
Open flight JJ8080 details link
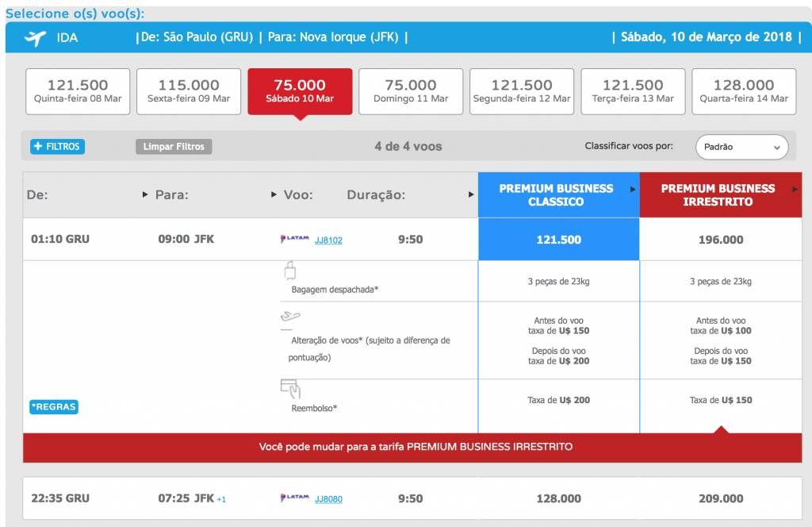coord(328,499)
